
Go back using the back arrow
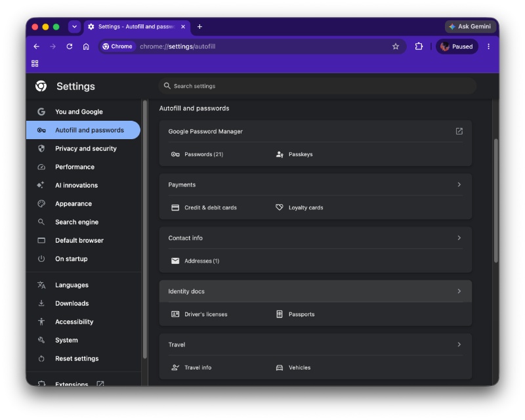click(37, 47)
